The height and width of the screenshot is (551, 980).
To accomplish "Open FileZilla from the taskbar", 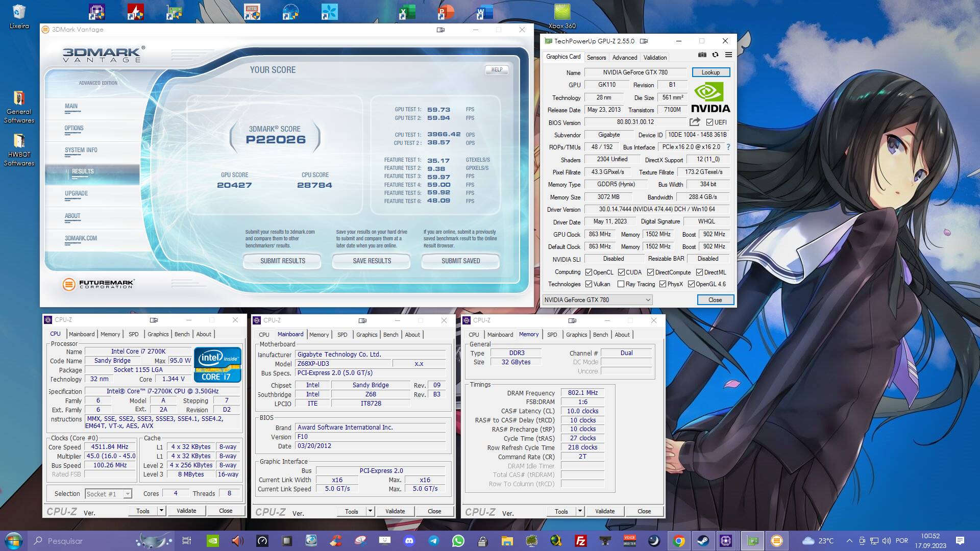I will [x=580, y=541].
